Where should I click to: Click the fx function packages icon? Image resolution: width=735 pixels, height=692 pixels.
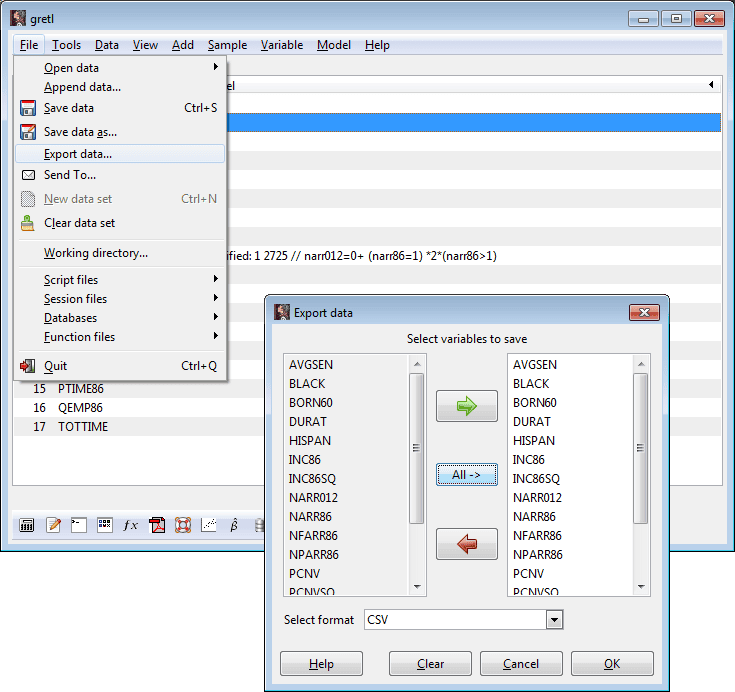(130, 525)
